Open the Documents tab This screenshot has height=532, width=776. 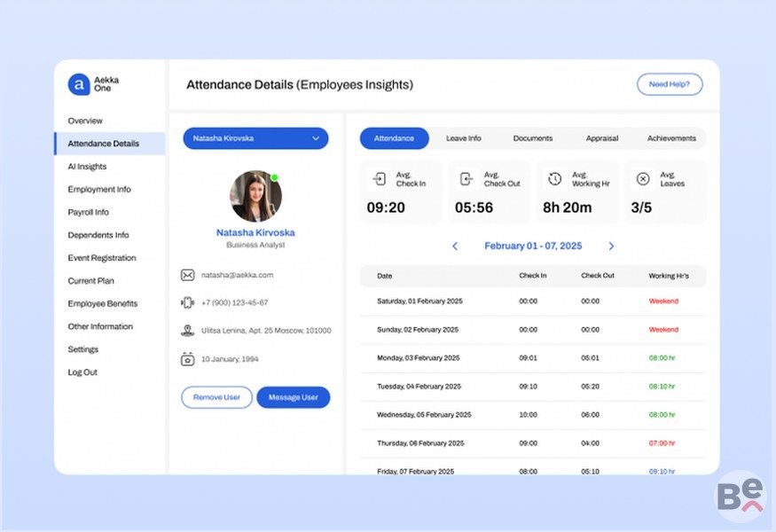click(532, 138)
